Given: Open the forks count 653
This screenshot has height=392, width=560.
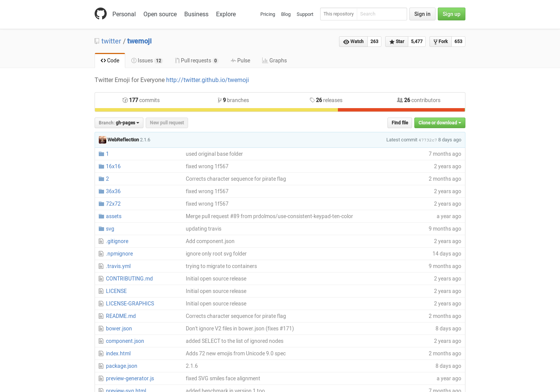Looking at the screenshot, I should (x=459, y=42).
